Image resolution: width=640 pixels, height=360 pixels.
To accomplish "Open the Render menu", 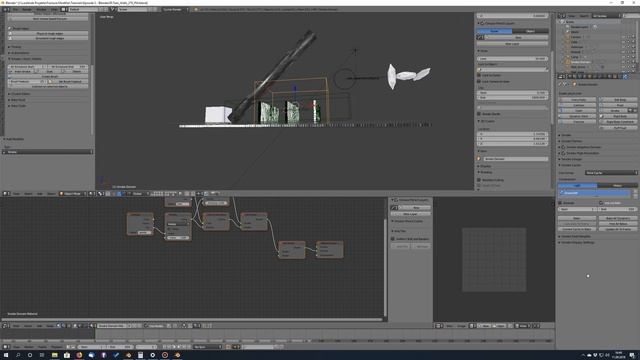I will [27, 9].
